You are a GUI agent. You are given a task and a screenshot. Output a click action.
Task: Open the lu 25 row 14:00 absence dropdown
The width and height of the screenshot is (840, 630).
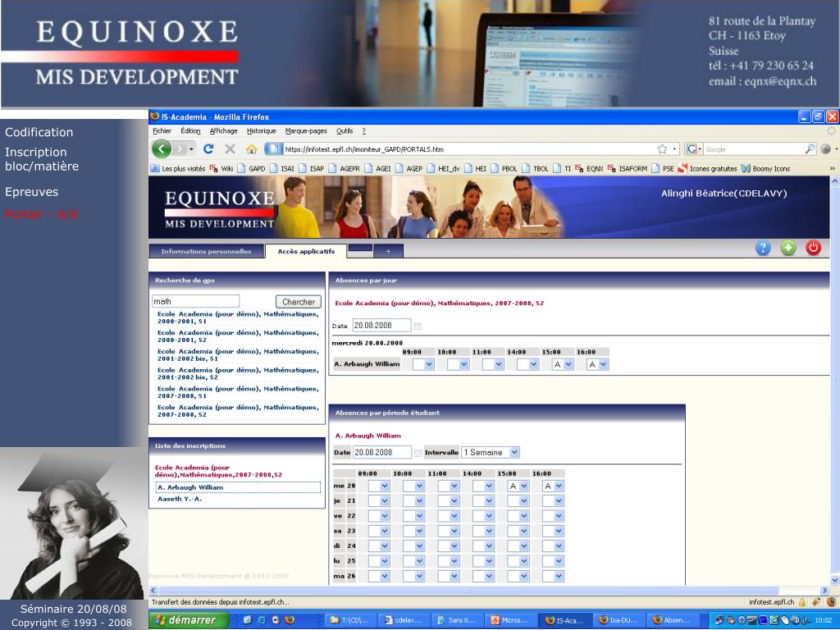tap(484, 561)
